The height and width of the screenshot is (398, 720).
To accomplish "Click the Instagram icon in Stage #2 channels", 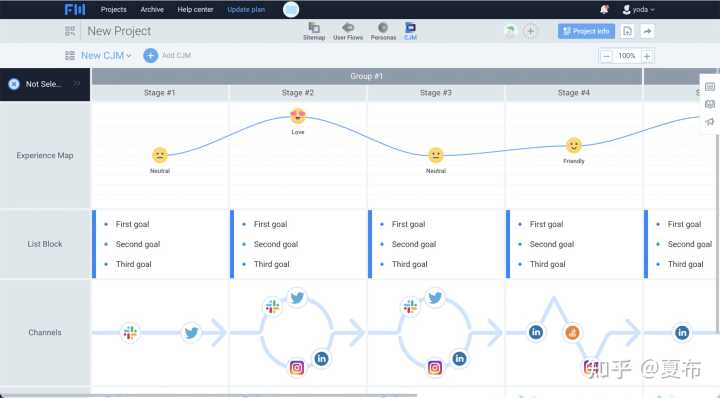I will 297,367.
